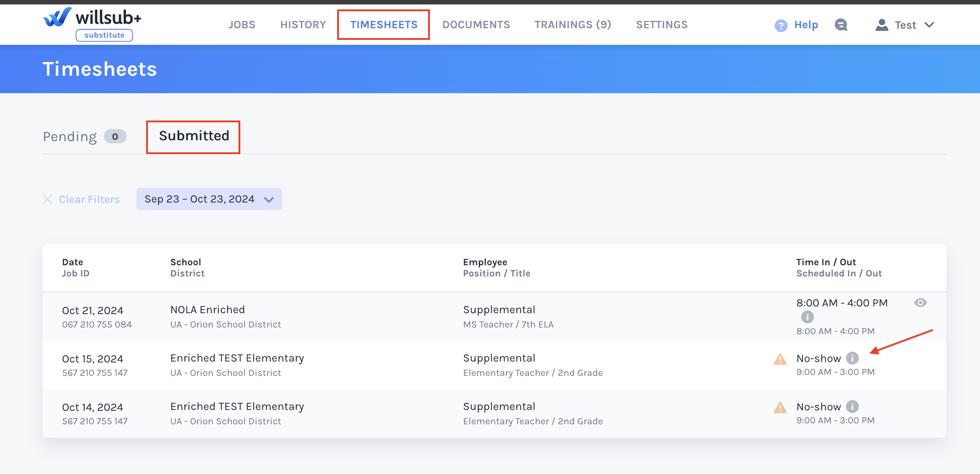Click date Oct 15, 2024
Screen dimensions: 980x474
93,359
